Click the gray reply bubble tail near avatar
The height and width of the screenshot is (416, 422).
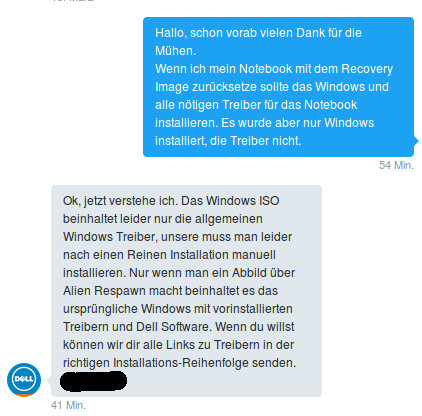pos(49,381)
